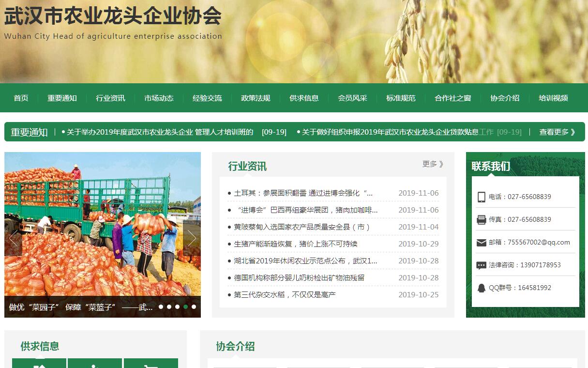588x368 pixels.
Task: Expand 查看更多 in the notice bar
Action: (x=557, y=132)
